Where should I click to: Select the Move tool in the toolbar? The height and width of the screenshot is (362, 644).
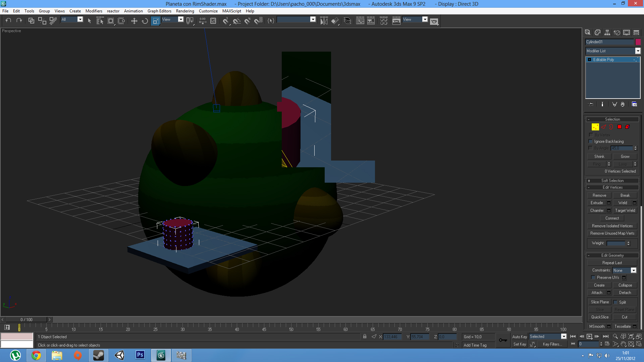coord(134,21)
